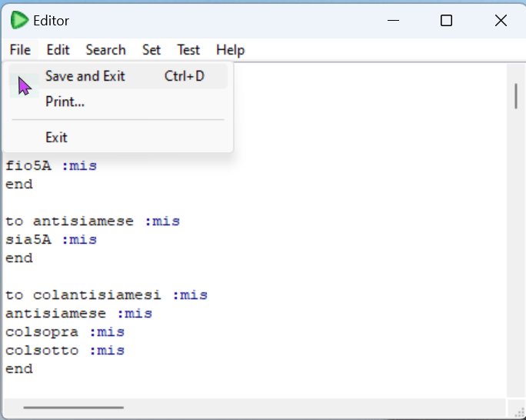Image resolution: width=526 pixels, height=420 pixels.
Task: Minimize the Editor window
Action: point(393,21)
